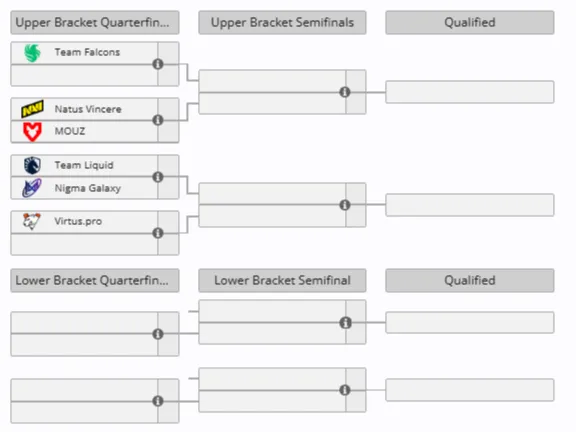
Task: Open info icon of second upper semifinal match
Action: click(345, 205)
